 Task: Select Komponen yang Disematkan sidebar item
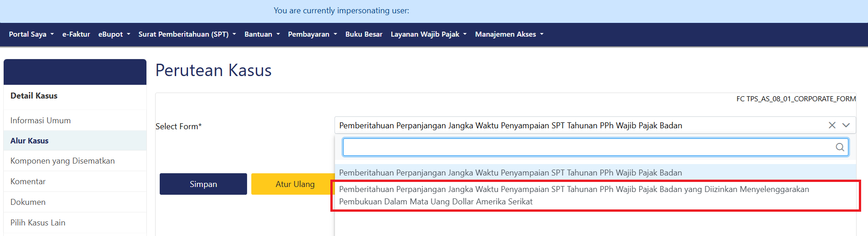tap(63, 161)
